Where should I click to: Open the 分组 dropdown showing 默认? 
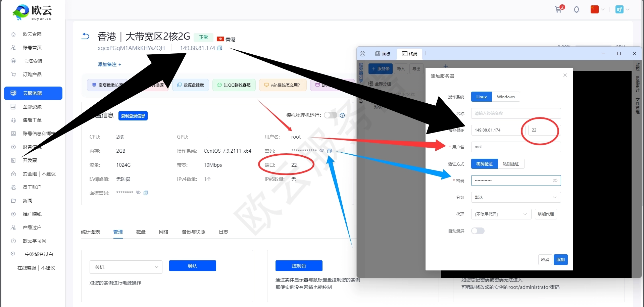[x=515, y=197]
